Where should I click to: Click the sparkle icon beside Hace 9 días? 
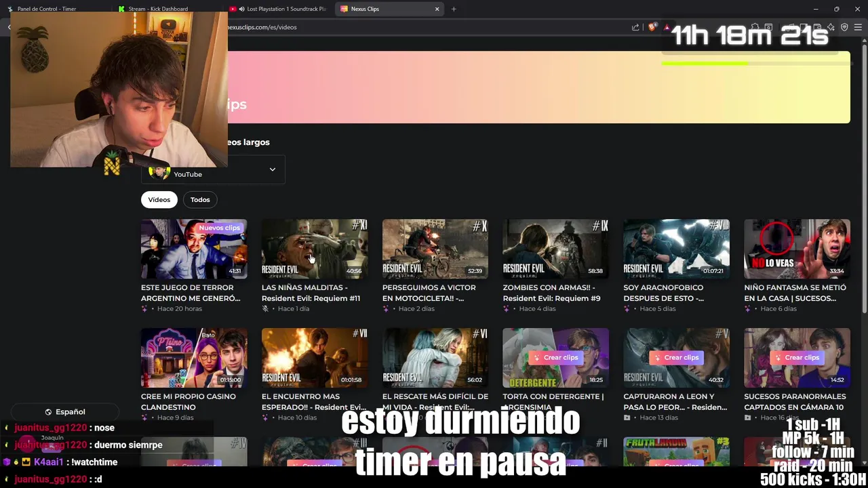click(x=144, y=418)
